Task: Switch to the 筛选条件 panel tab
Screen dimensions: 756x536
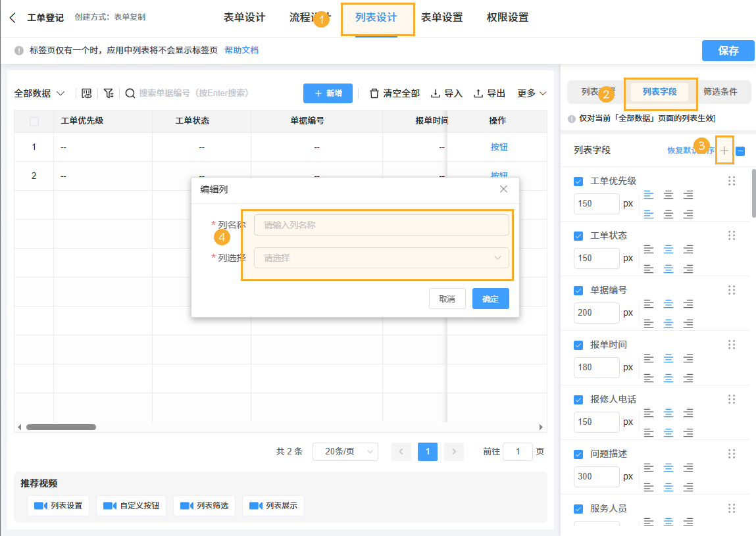Action: point(721,92)
